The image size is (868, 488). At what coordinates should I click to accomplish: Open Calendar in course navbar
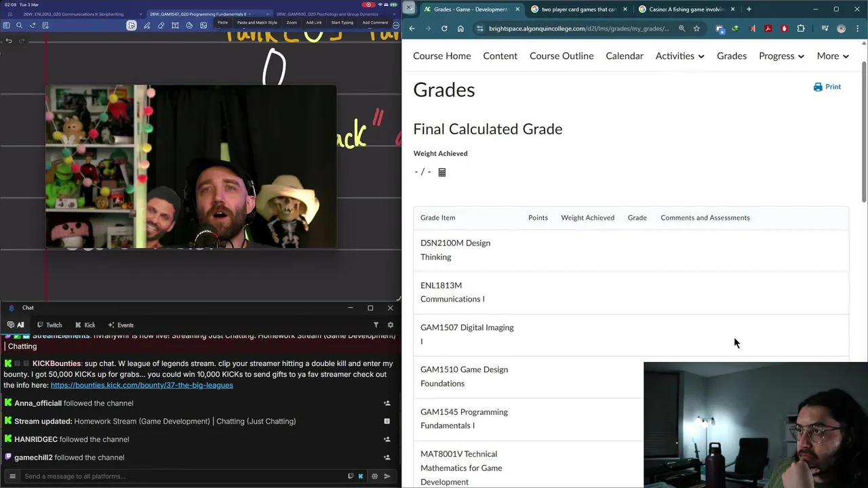pyautogui.click(x=625, y=56)
